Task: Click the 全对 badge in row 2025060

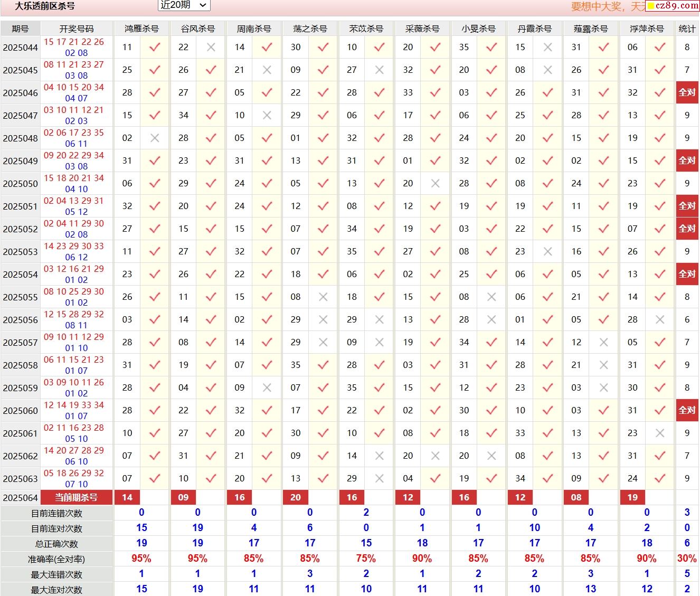Action: (687, 410)
